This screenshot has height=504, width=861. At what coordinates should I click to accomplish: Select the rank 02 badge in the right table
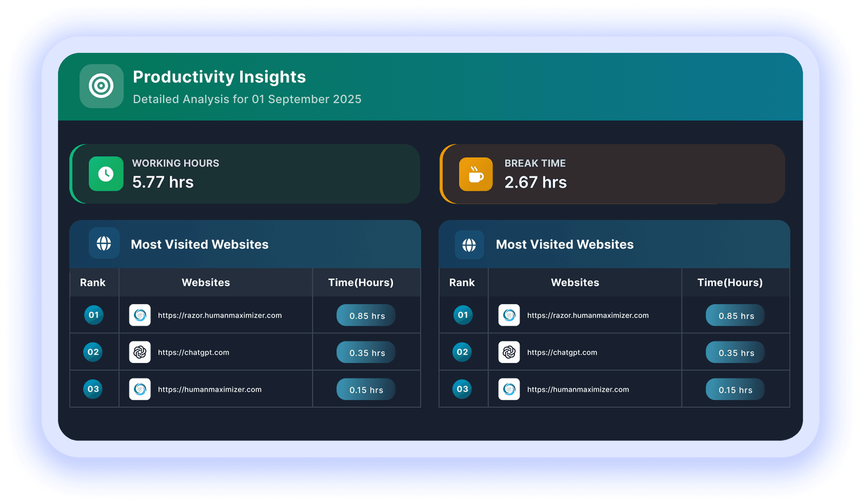[x=462, y=352]
